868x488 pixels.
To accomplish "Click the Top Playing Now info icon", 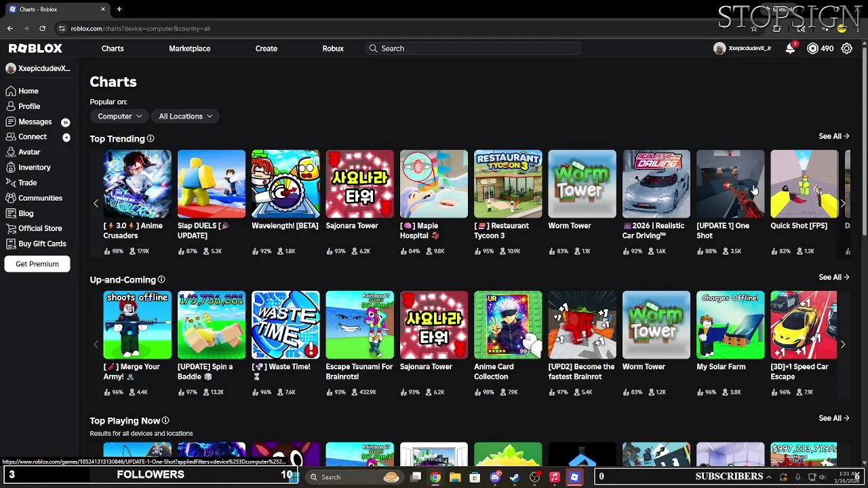I will coord(165,421).
